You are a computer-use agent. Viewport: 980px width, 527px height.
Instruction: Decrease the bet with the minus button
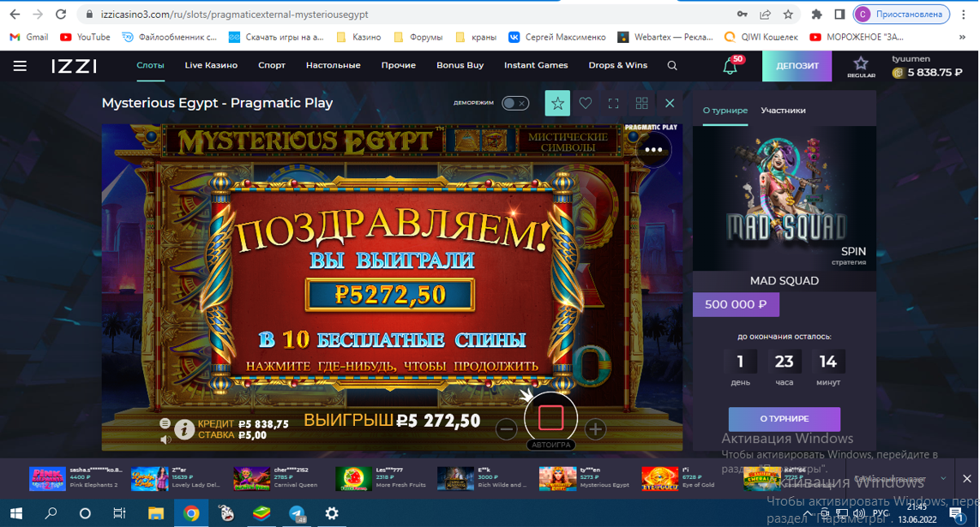click(506, 429)
